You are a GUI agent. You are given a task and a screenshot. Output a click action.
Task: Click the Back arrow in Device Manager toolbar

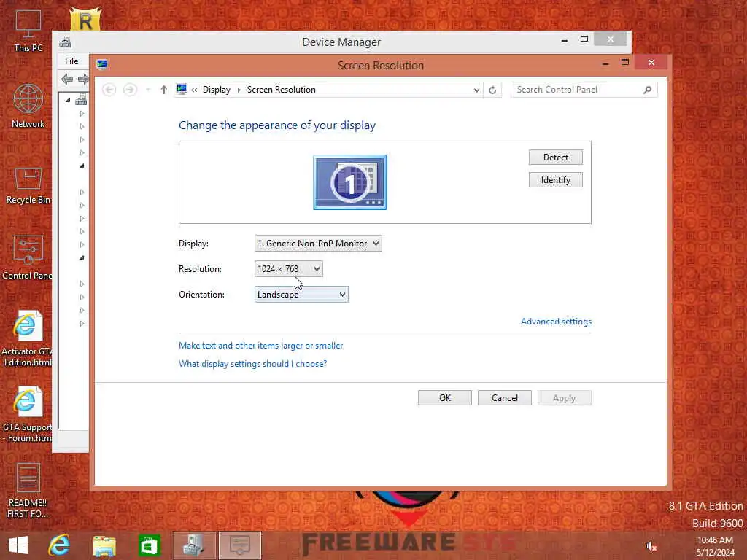[66, 79]
